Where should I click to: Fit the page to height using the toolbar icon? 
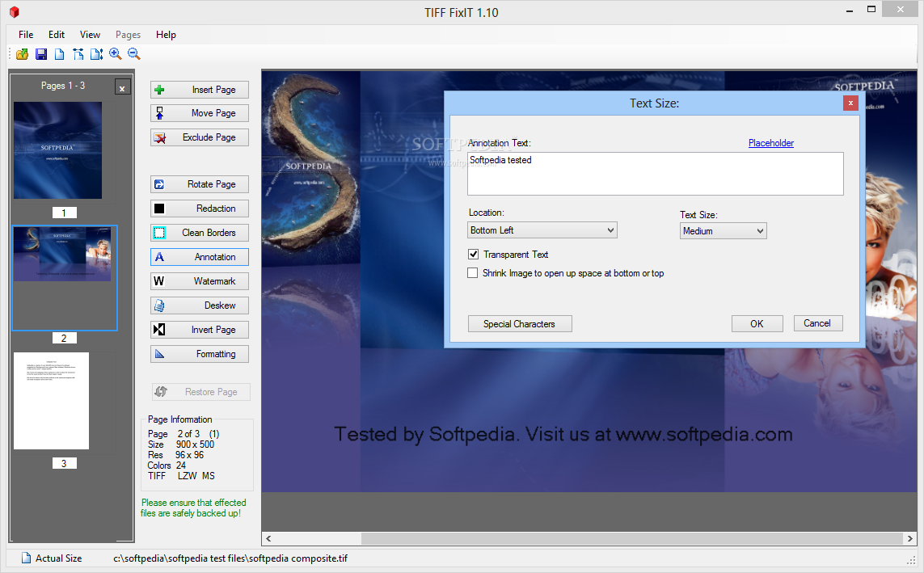click(x=97, y=54)
